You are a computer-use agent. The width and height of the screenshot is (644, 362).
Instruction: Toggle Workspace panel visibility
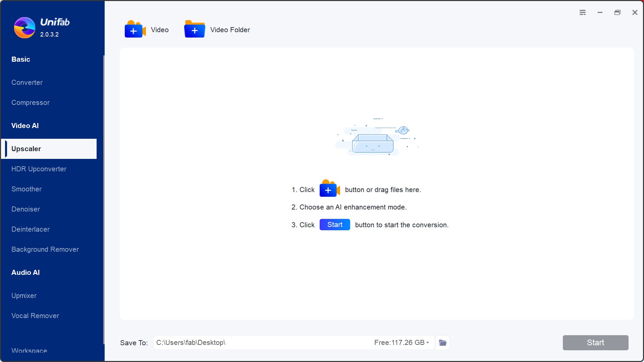coord(29,351)
